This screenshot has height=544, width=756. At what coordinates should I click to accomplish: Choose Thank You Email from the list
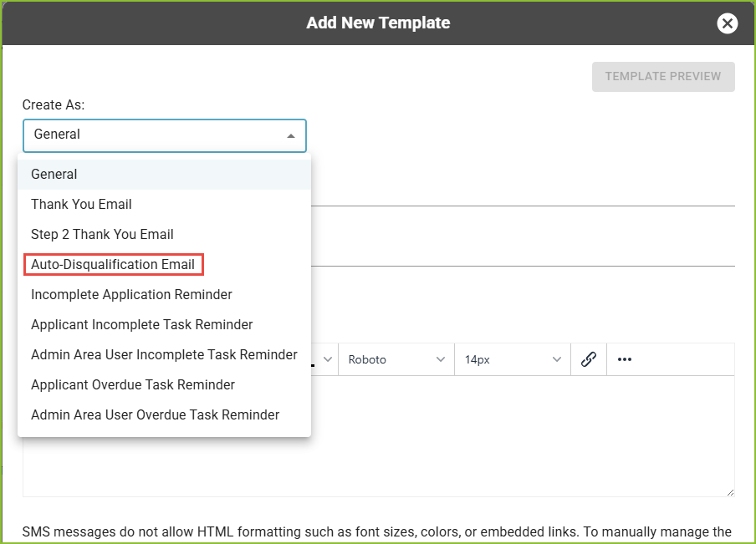point(81,205)
